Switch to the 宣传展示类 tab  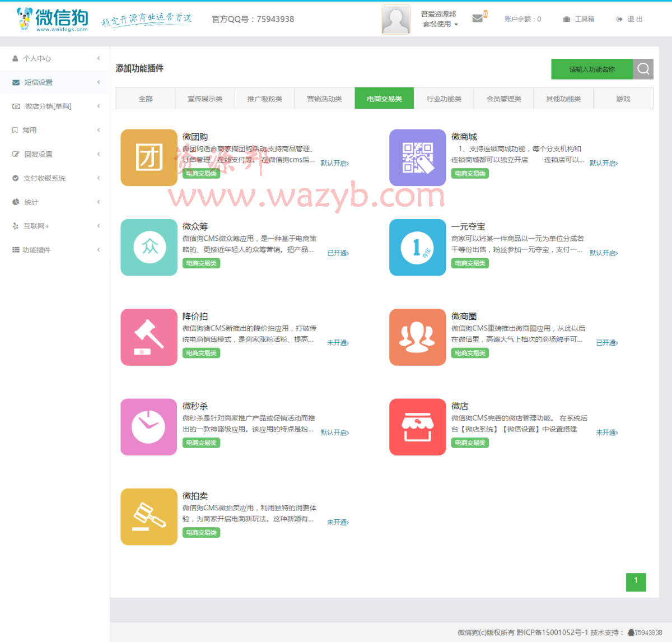205,99
